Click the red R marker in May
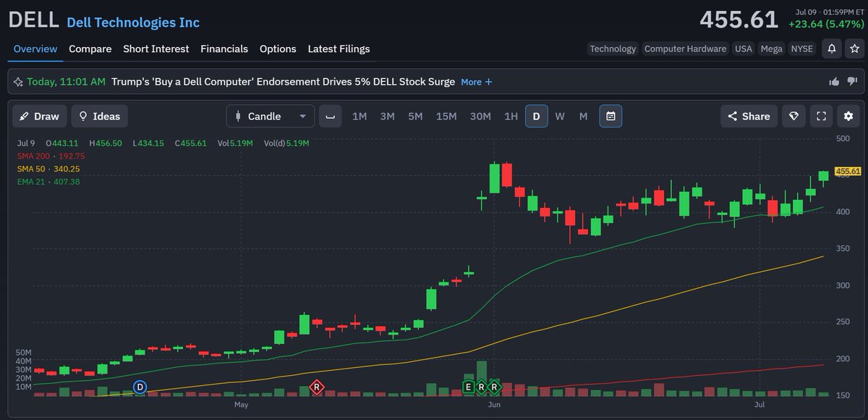 pyautogui.click(x=316, y=387)
